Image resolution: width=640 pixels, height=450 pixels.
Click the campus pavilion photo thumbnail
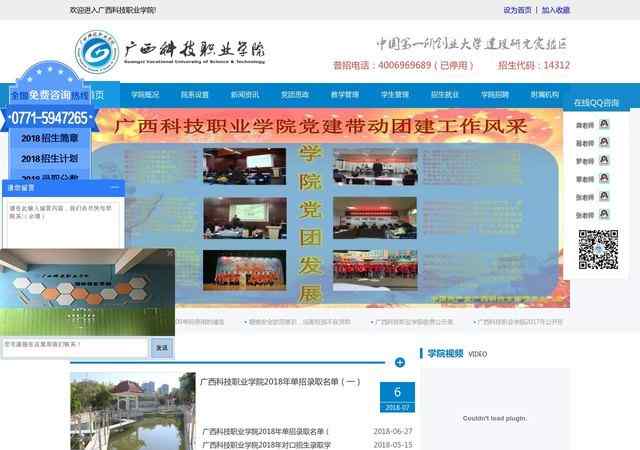click(133, 411)
